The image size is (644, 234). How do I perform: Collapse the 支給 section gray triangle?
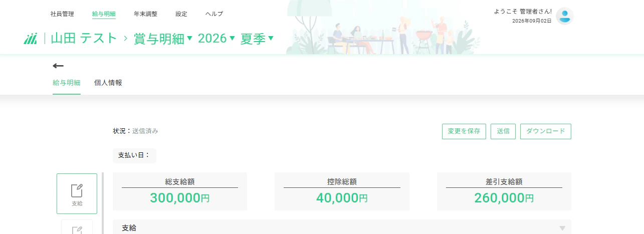pos(562,228)
